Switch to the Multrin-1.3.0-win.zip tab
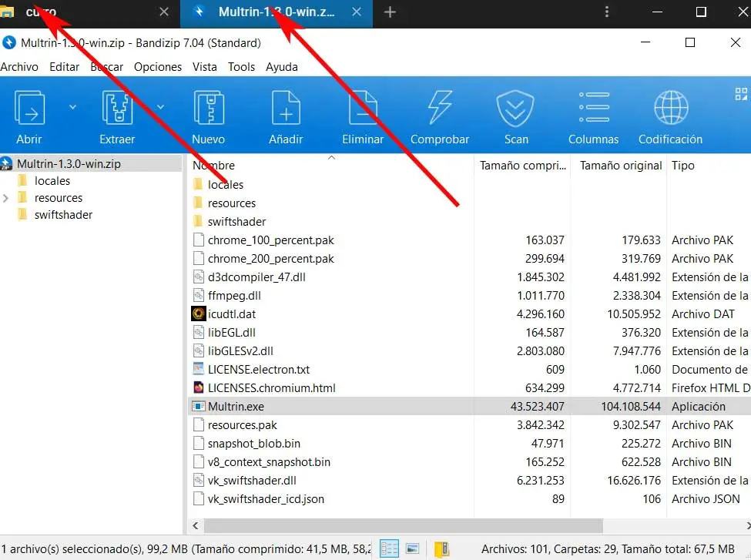751x560 pixels. pyautogui.click(x=277, y=12)
